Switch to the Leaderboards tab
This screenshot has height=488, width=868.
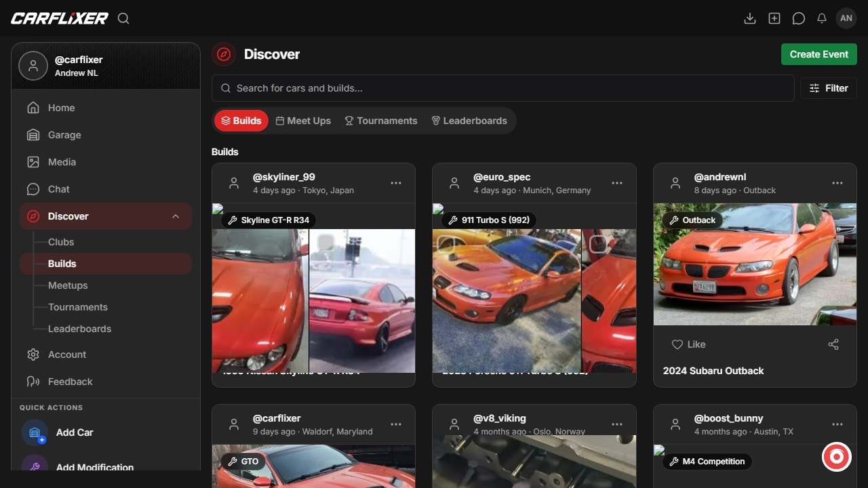point(469,121)
